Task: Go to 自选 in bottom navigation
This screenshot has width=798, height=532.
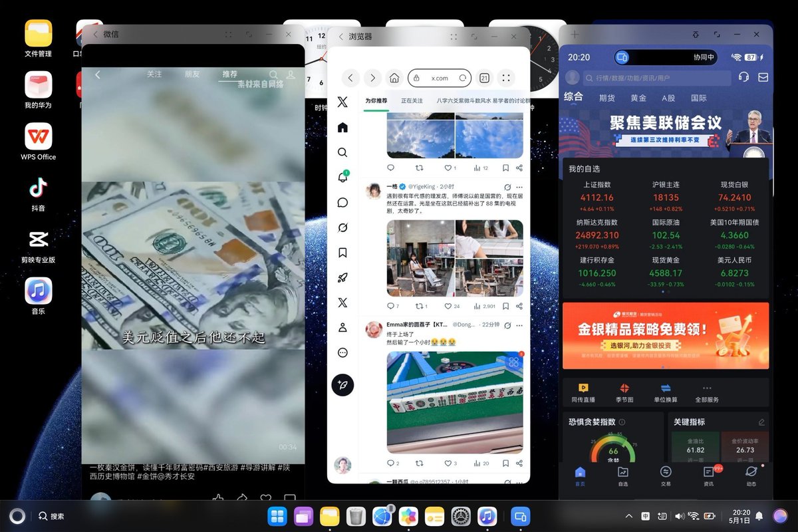Action: 623,476
